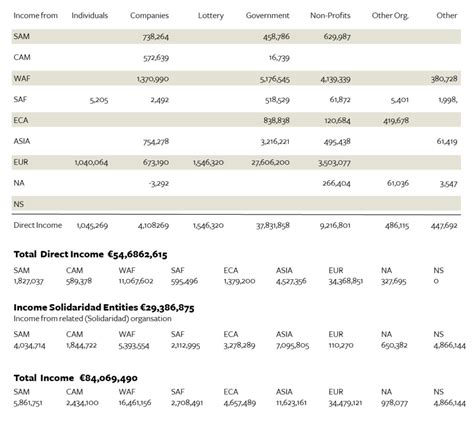Select the EUR Lottery value 1,546,320
Image resolution: width=474 pixels, height=424 pixels.
point(208,162)
